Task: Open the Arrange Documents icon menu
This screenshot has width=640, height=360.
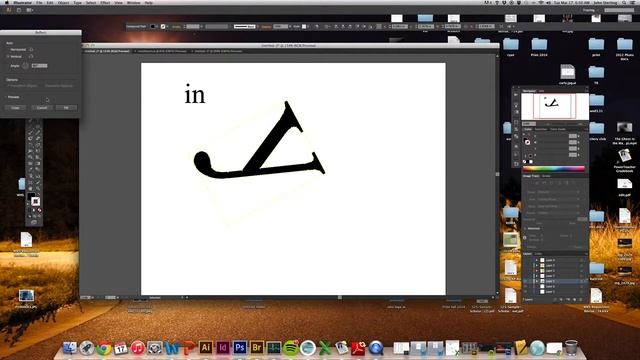Action: 29,10
